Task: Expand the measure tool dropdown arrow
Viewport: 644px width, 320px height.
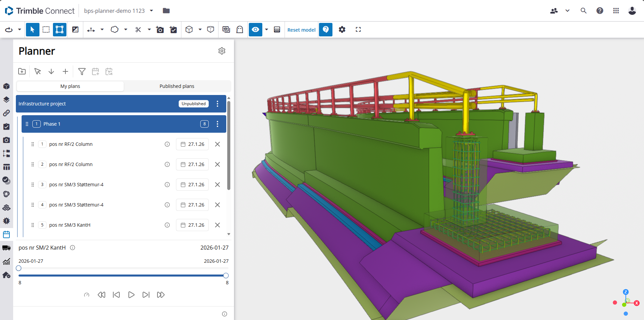Action: tap(102, 30)
